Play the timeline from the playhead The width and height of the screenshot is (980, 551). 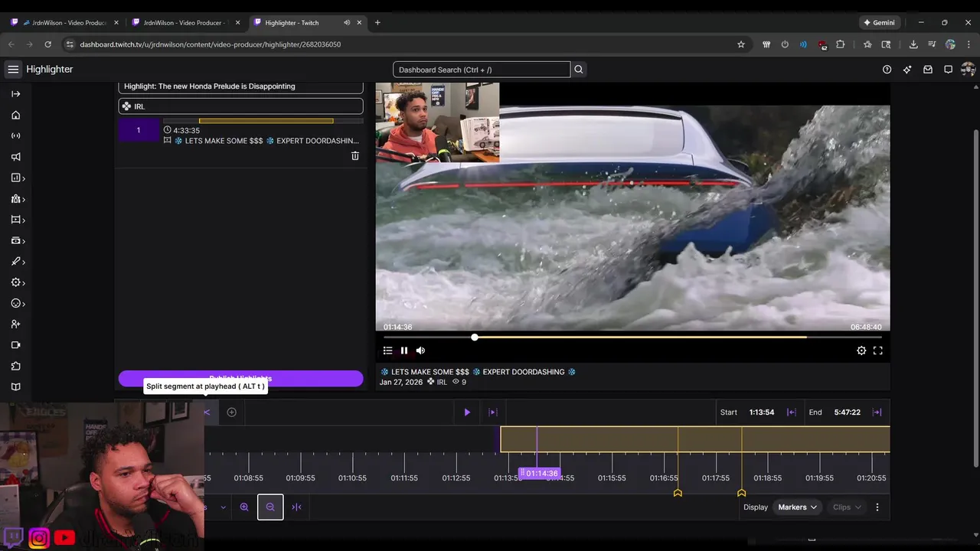click(467, 412)
